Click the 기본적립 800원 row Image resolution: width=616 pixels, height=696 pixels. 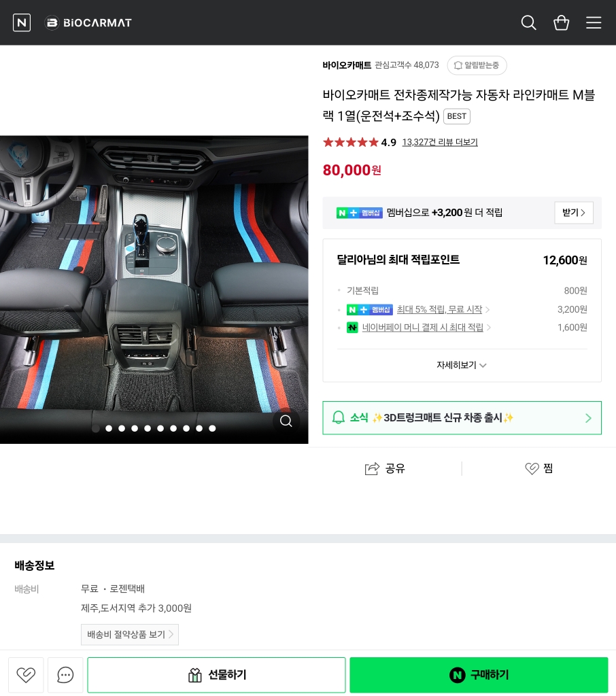[x=462, y=291]
